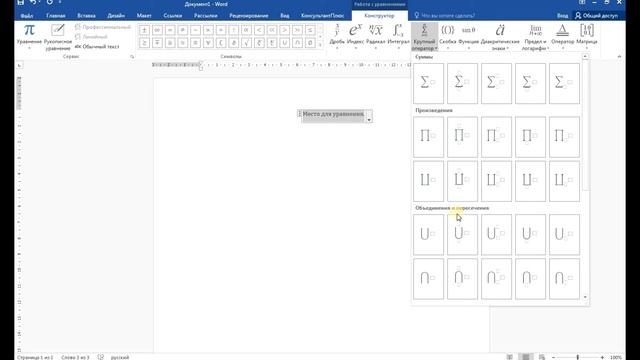Choose summation template without limits
The height and width of the screenshot is (360, 640).
pyautogui.click(x=428, y=83)
